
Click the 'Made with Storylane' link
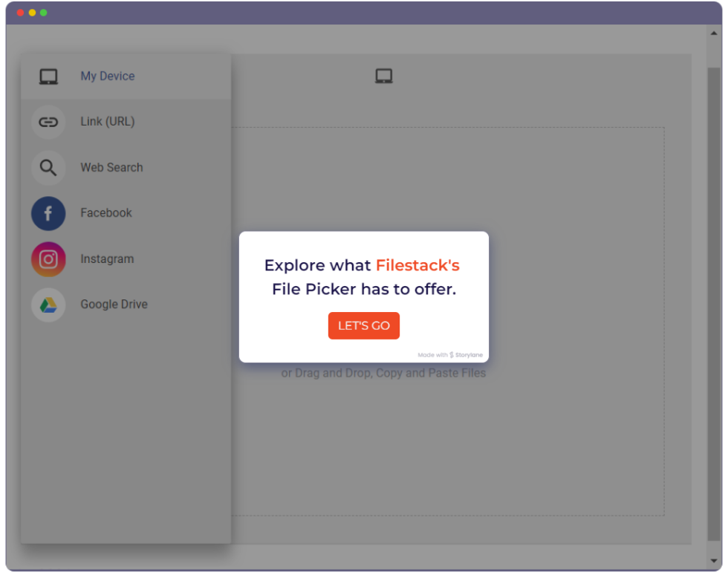tap(449, 354)
